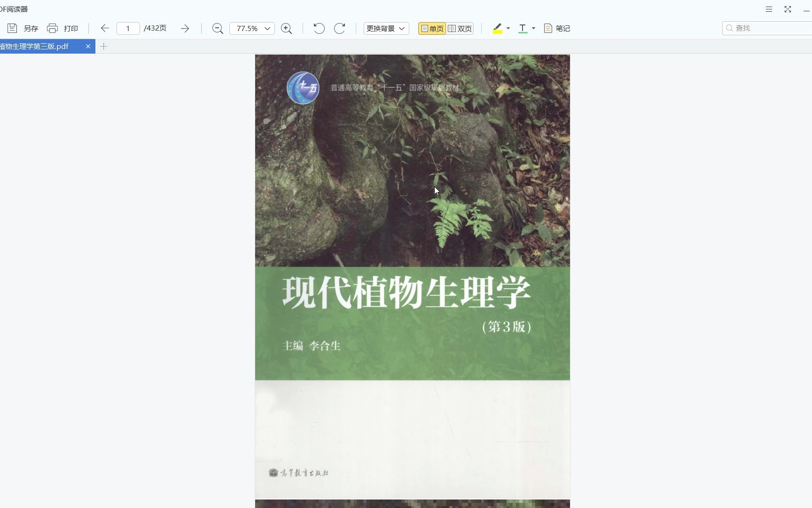Click the /432页 total pages text
The height and width of the screenshot is (508, 812).
click(x=155, y=28)
